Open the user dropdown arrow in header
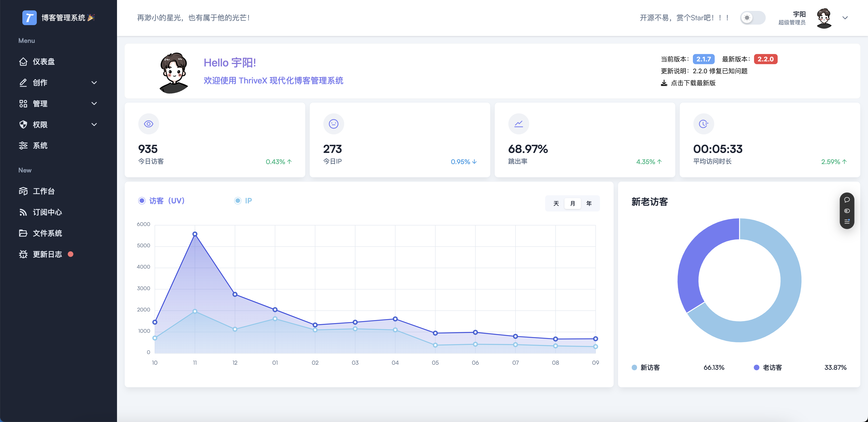The image size is (868, 422). pos(845,18)
